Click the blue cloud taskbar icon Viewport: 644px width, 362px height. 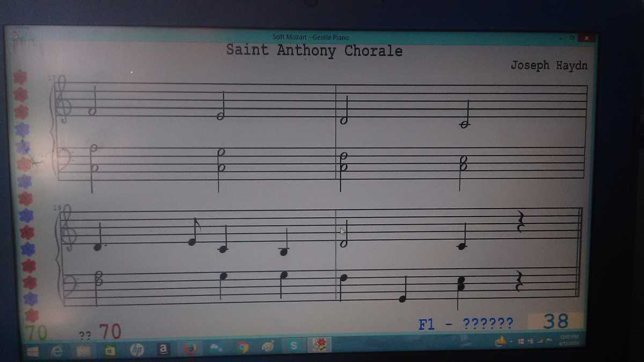216,348
